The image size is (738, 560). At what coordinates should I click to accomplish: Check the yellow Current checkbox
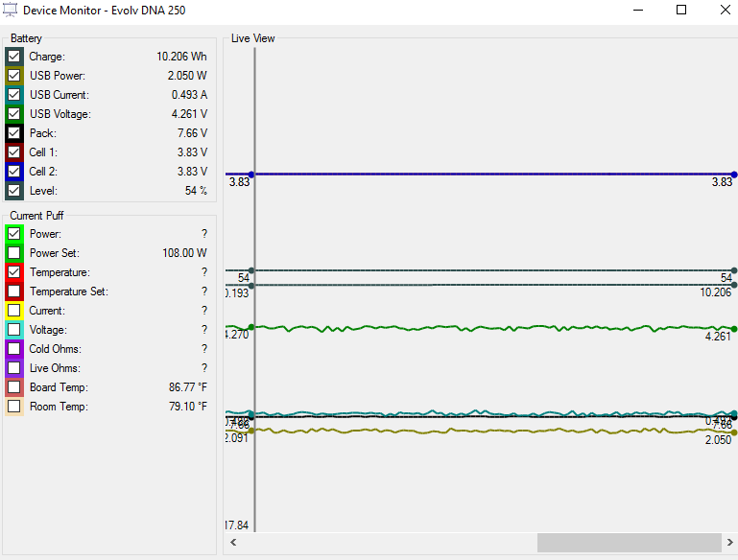(x=14, y=311)
